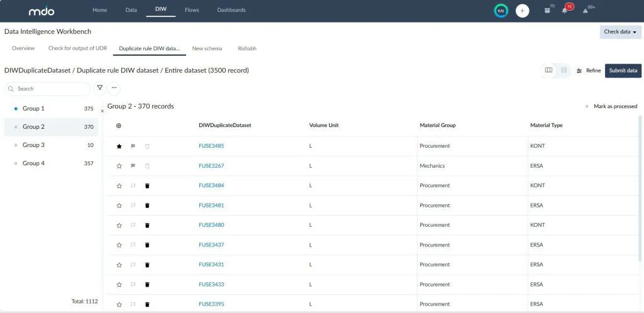The height and width of the screenshot is (313, 644).
Task: Click the plus create button in header
Action: (x=522, y=11)
